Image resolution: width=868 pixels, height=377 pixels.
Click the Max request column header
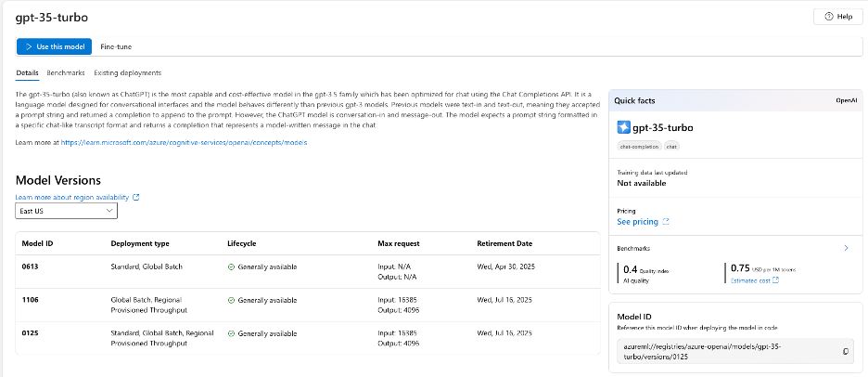[x=399, y=243]
